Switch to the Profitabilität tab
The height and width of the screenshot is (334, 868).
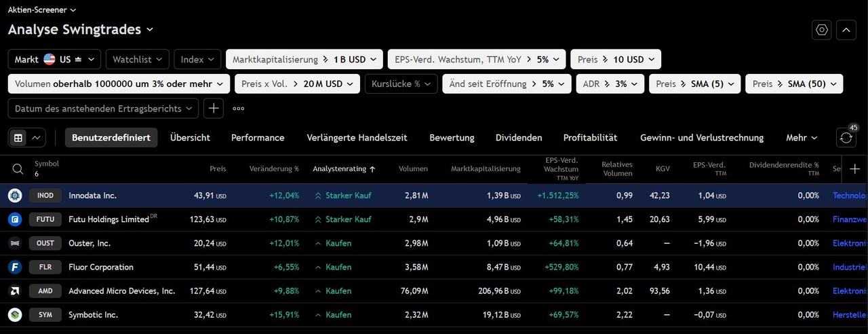click(x=590, y=137)
